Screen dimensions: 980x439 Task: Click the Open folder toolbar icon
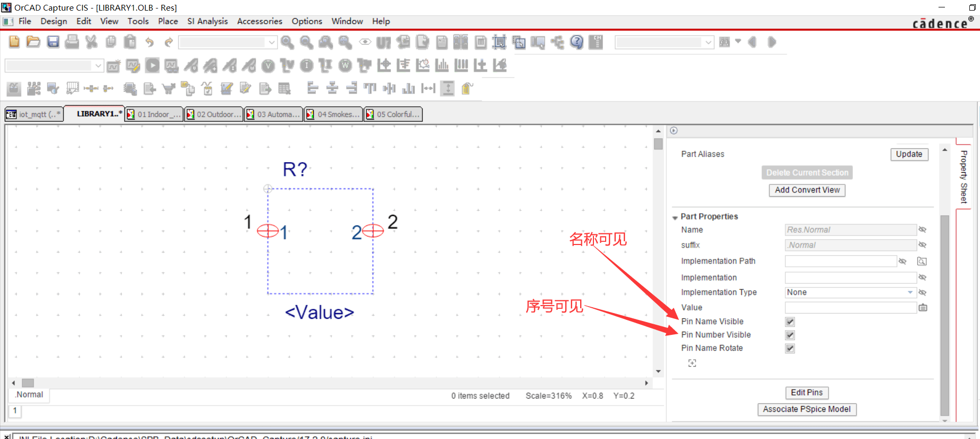(33, 42)
